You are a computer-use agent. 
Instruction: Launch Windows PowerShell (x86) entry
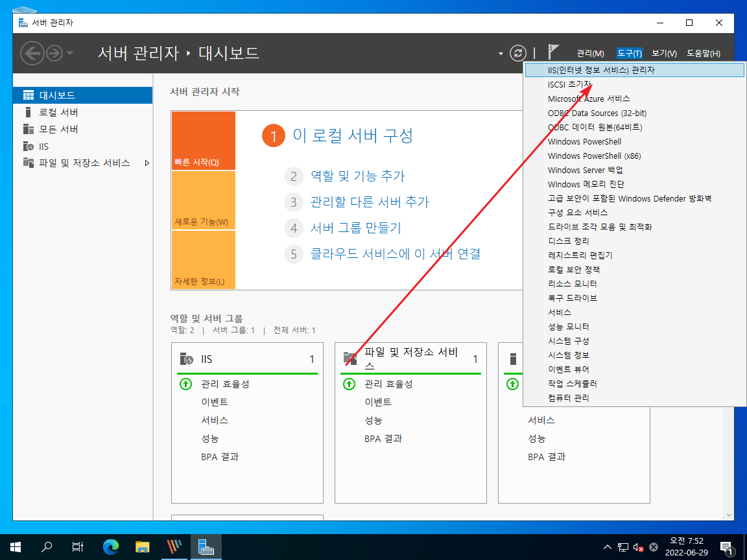click(x=635, y=156)
